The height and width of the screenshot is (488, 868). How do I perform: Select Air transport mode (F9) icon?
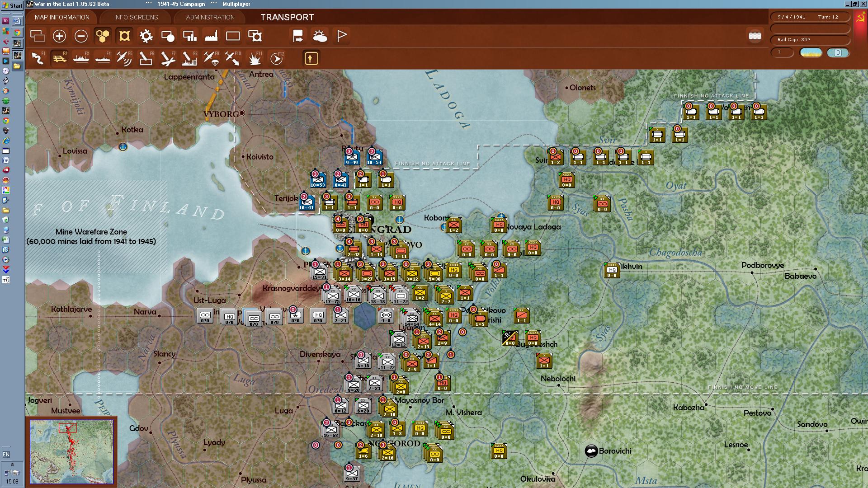(x=211, y=58)
